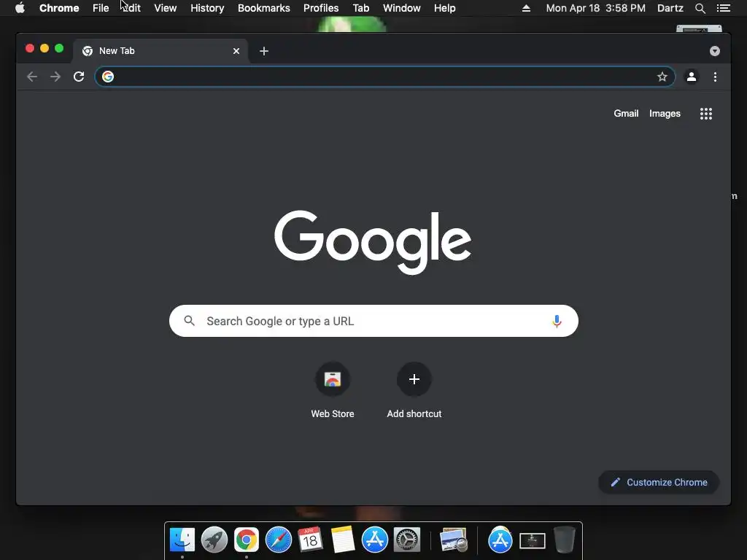The height and width of the screenshot is (560, 747).
Task: Open the Help menu
Action: [444, 8]
